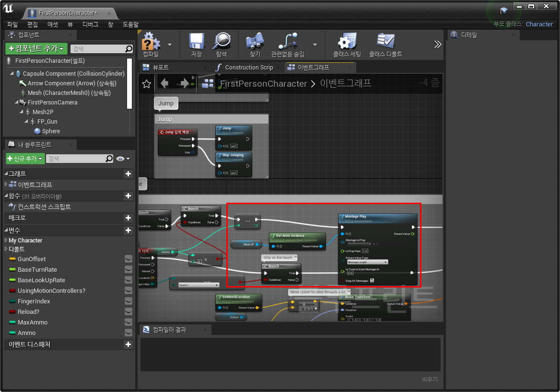This screenshot has height=392, width=560.
Task: Switch to the Construction Script tab
Action: pos(248,68)
